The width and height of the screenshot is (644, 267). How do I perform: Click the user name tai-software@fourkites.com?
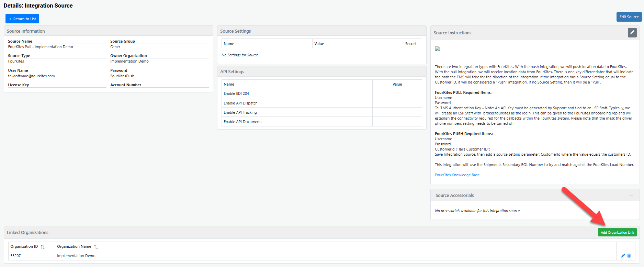(31, 76)
